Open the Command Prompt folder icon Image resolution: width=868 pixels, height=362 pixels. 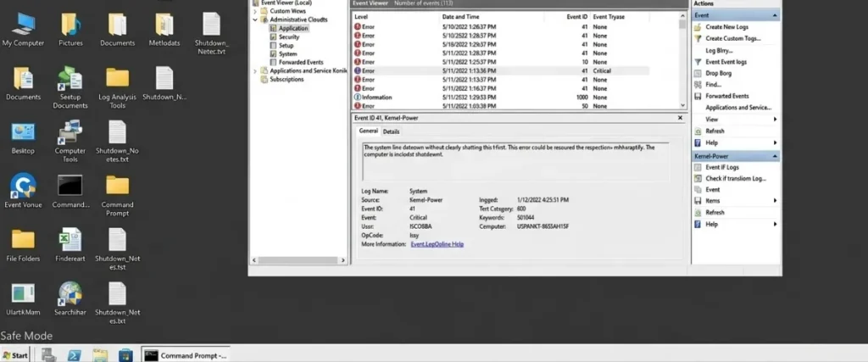point(117,195)
